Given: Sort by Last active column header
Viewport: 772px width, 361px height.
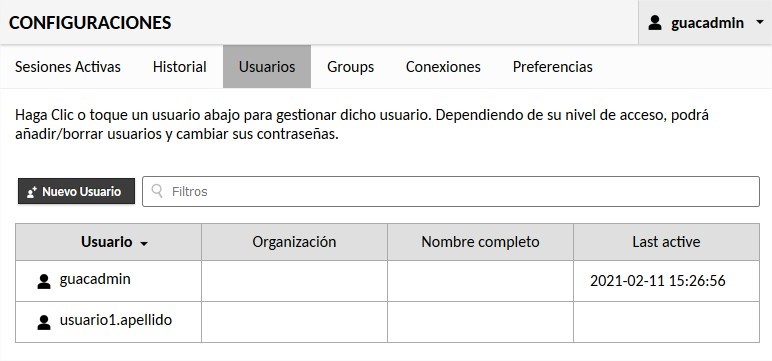Looking at the screenshot, I should [x=666, y=242].
